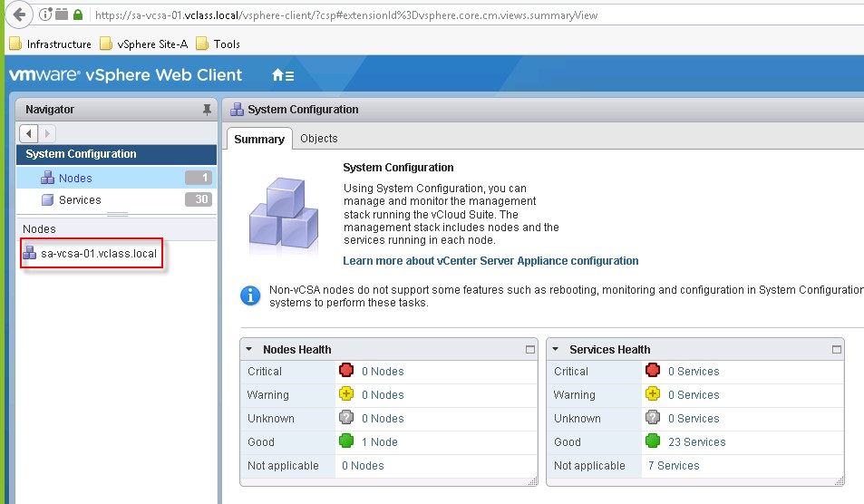Switch to the Summary tab

pyautogui.click(x=259, y=139)
